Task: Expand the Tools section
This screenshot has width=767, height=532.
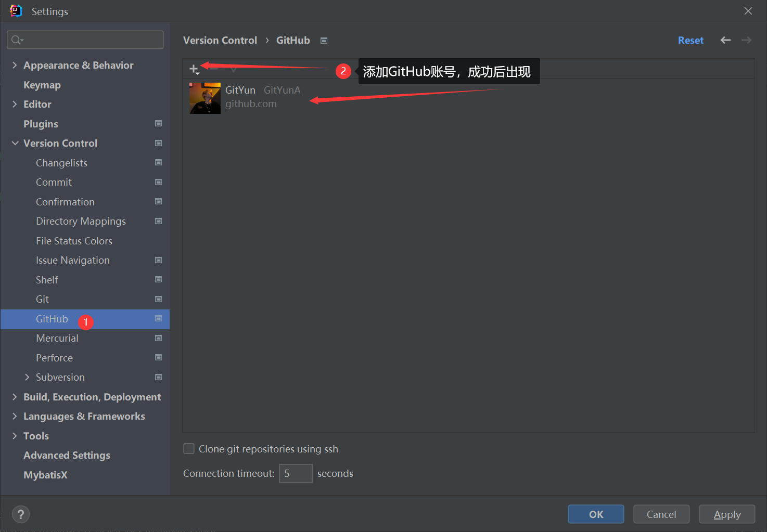Action: point(15,436)
